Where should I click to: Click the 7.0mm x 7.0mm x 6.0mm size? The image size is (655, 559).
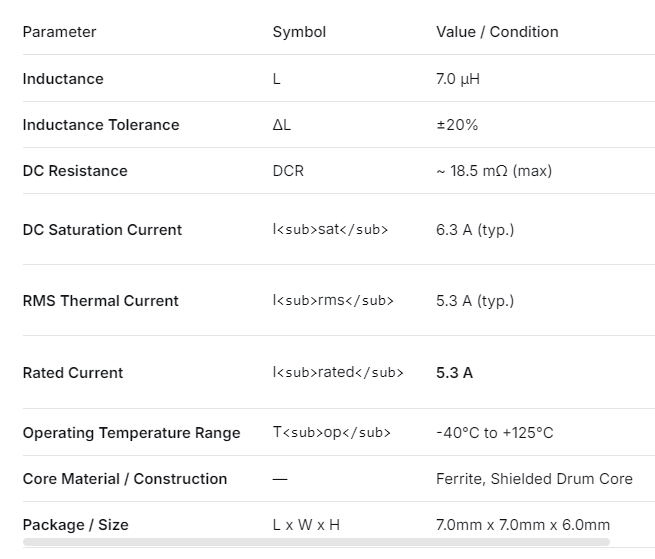[x=523, y=525]
